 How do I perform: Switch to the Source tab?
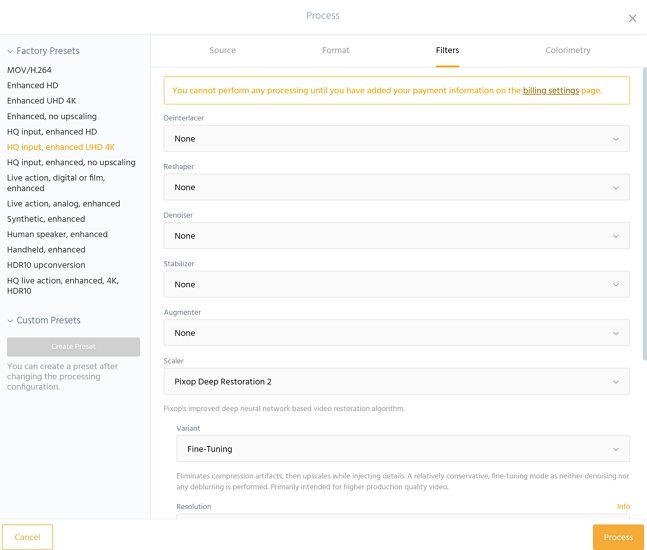(222, 50)
